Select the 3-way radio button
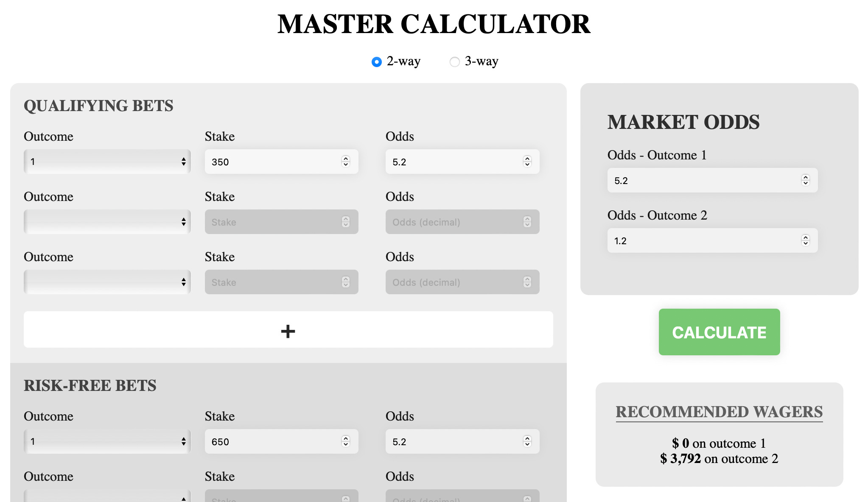This screenshot has height=502, width=868. [x=454, y=62]
